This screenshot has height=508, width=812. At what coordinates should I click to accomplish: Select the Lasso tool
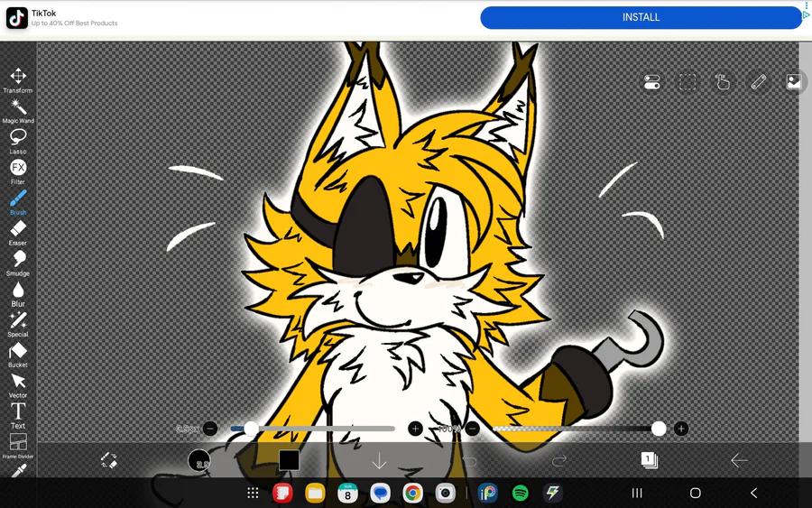tap(18, 142)
